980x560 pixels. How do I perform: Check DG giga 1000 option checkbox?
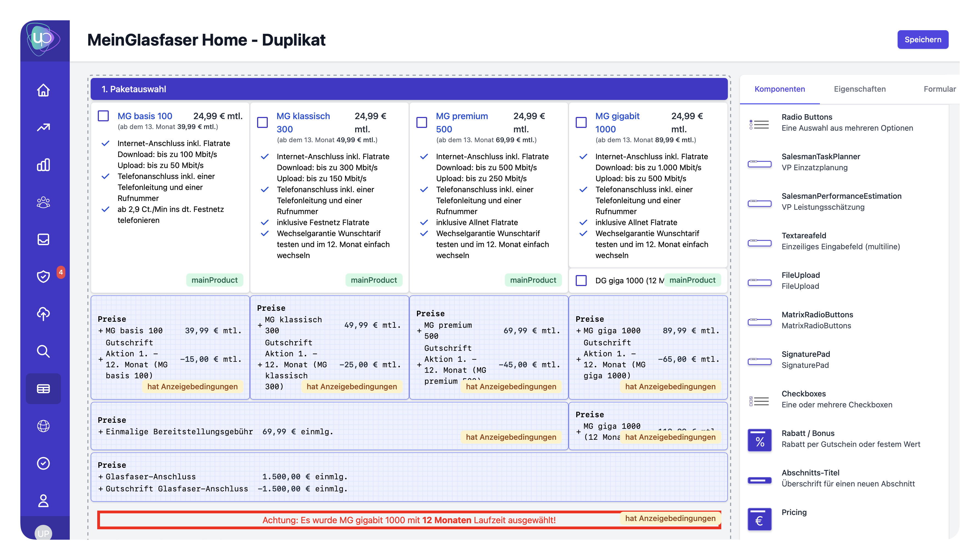[x=581, y=280]
